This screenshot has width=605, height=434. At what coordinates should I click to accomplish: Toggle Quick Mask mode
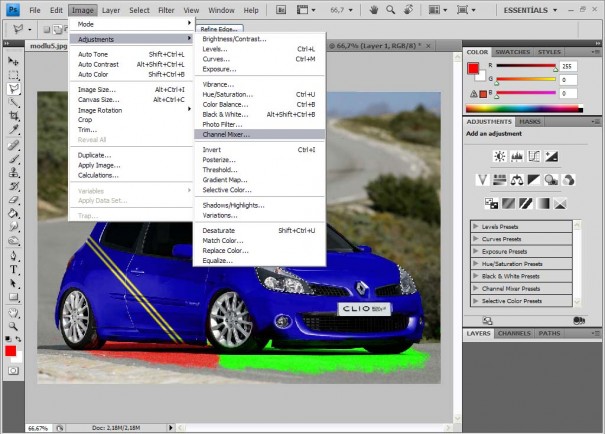[14, 371]
